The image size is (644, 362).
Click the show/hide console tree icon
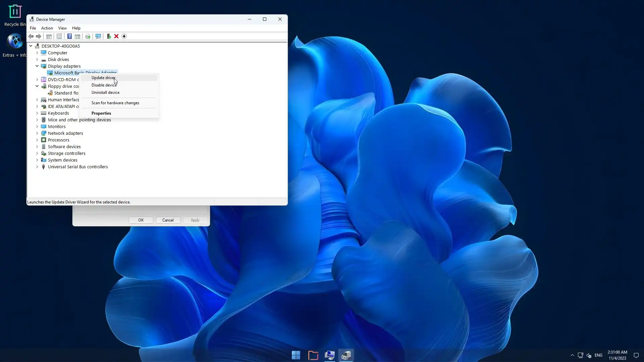(x=49, y=36)
